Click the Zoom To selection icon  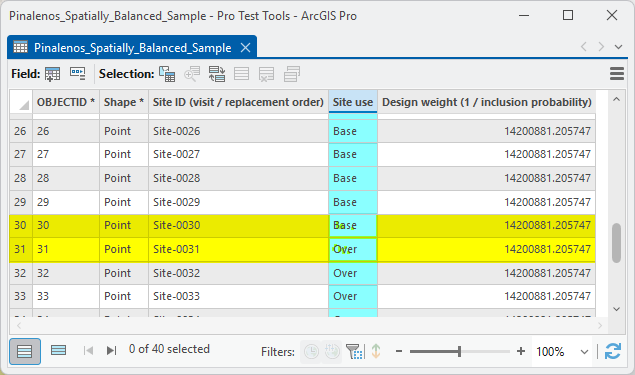click(x=192, y=74)
